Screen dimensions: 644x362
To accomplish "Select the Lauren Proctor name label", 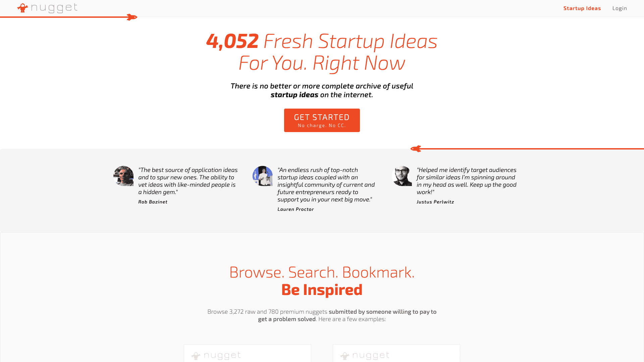I will [296, 209].
